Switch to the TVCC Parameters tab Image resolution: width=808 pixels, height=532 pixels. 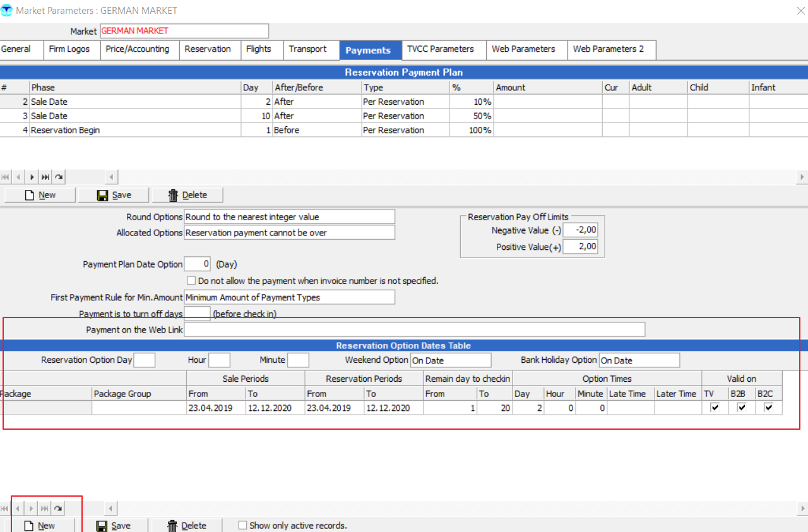tap(440, 49)
